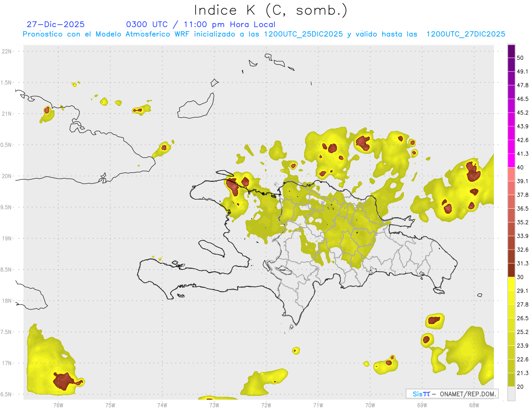Click the "37.8" color scale label
This screenshot has width=532, height=411.
tap(523, 195)
